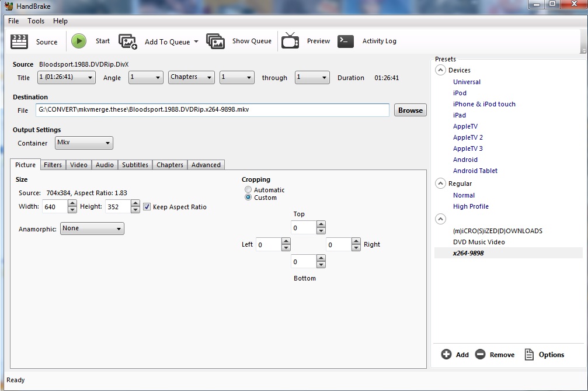Switch to the Advanced tab

pos(206,165)
